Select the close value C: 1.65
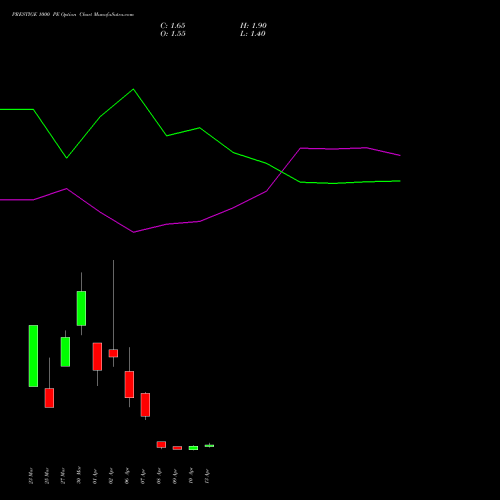This screenshot has height=500, width=500. pos(173,26)
